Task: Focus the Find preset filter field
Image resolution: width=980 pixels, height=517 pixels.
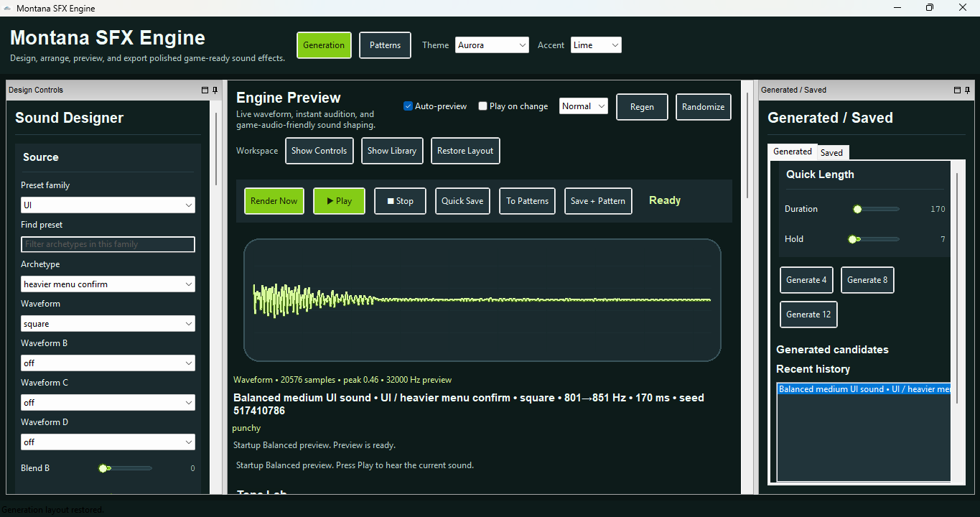Action: (x=108, y=244)
